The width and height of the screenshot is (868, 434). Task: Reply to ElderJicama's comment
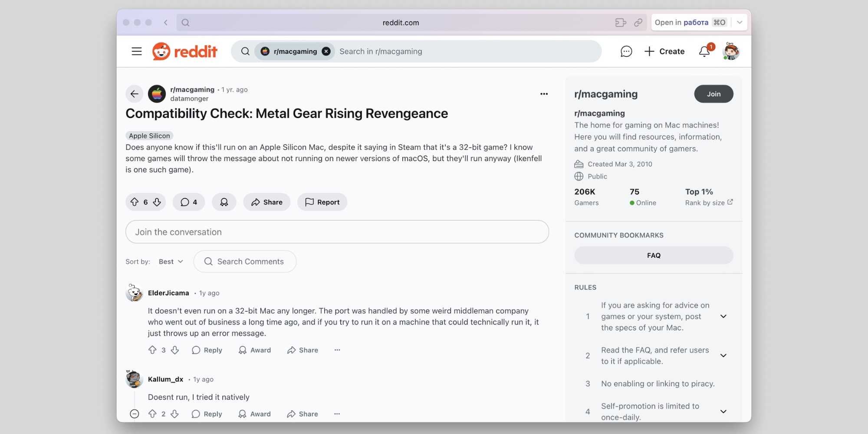pos(207,350)
